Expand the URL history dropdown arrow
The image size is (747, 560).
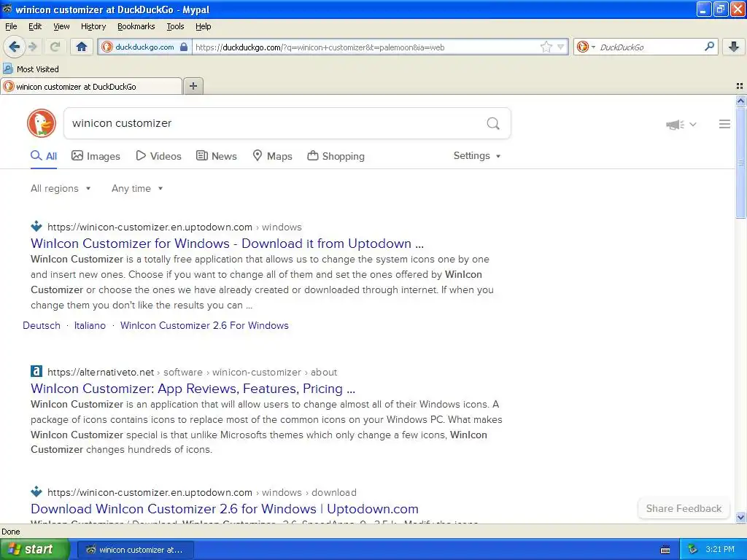[561, 47]
